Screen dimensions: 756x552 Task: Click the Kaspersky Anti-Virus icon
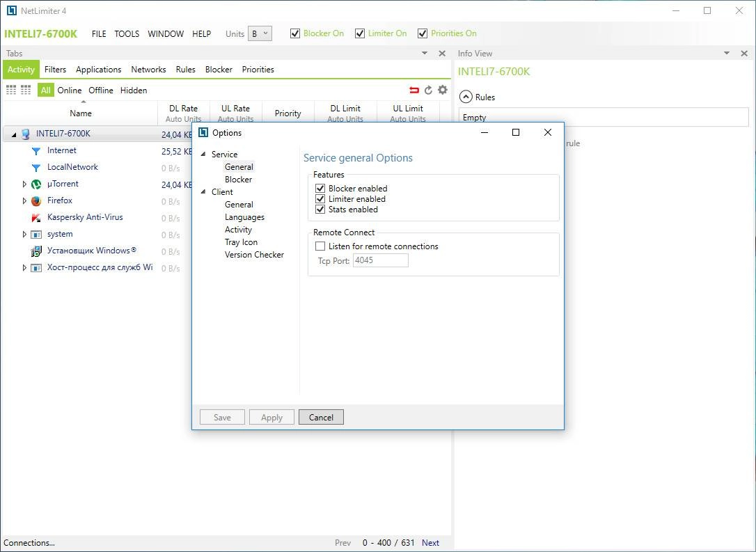[36, 217]
